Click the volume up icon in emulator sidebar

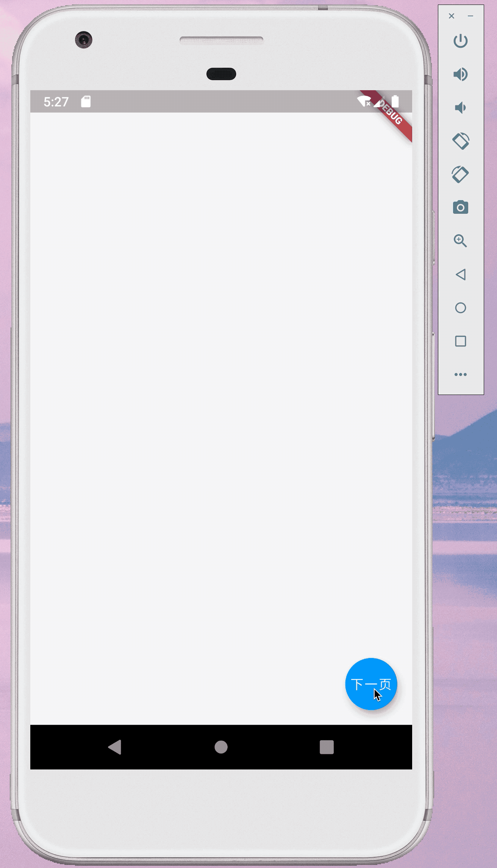tap(460, 74)
